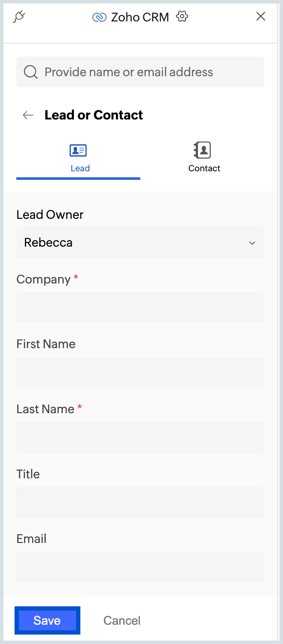Open the Rebecca owner combo box
This screenshot has height=644, width=283.
tap(140, 242)
